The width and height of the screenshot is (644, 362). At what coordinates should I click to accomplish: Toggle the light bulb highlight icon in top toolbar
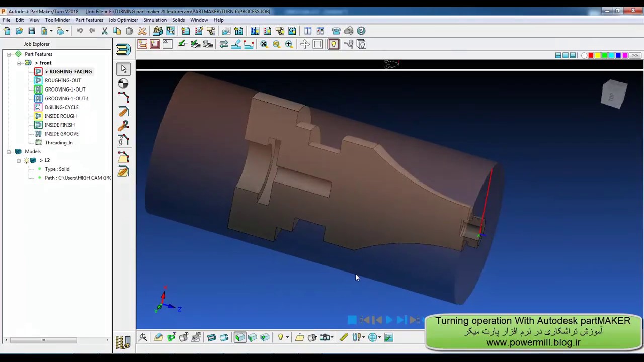click(x=333, y=44)
